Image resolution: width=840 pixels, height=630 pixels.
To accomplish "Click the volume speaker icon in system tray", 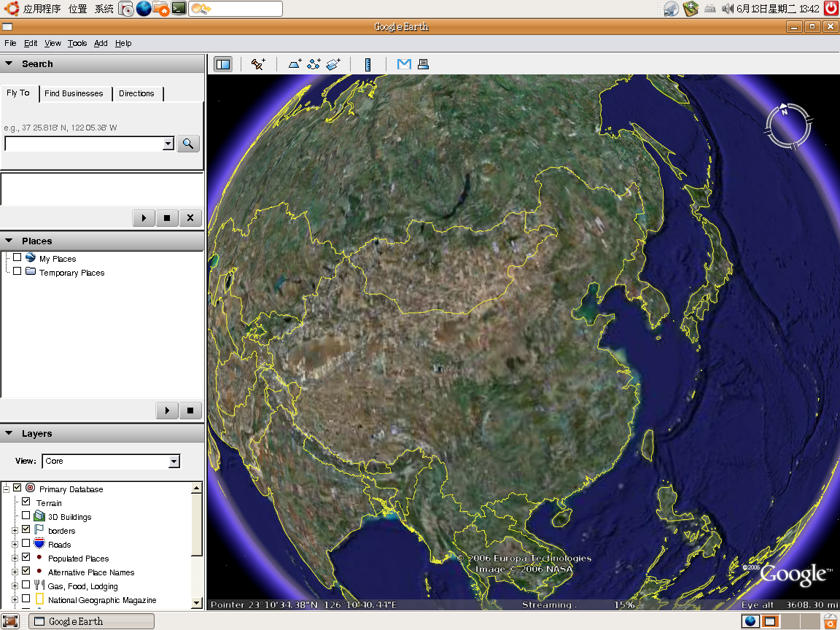I will [727, 8].
